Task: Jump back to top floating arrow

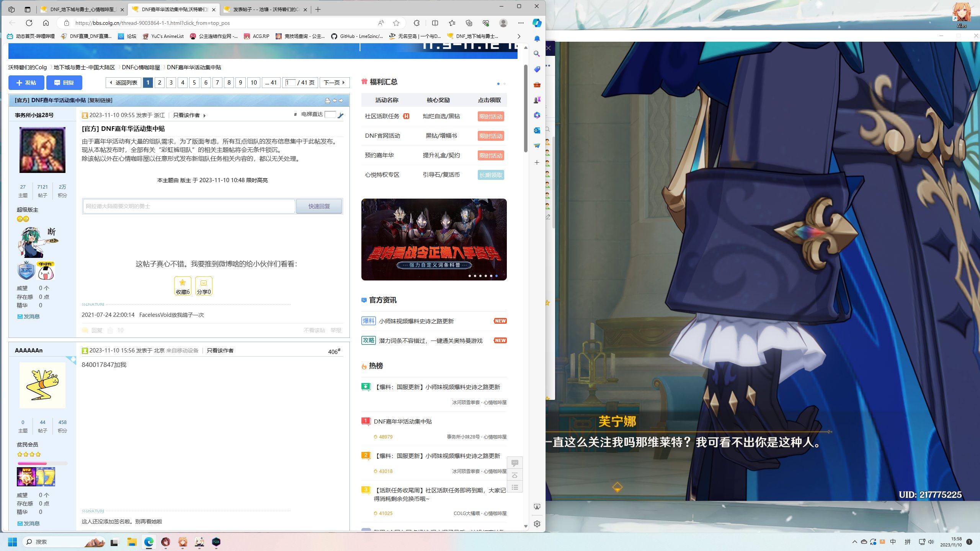Action: pos(515,475)
